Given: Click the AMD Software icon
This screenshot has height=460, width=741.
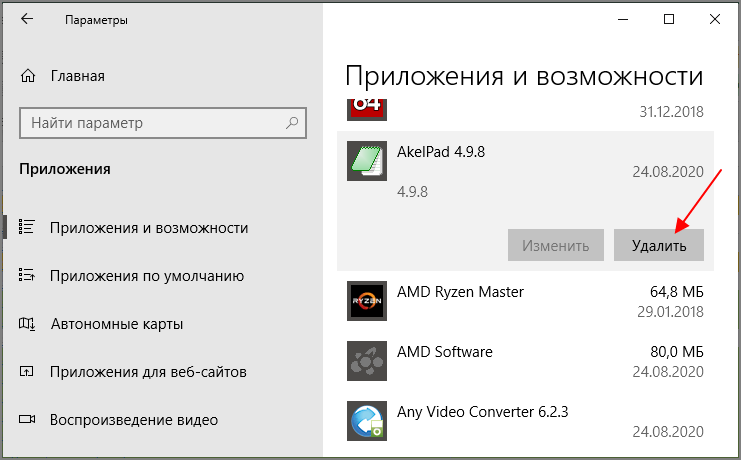Looking at the screenshot, I should tap(367, 361).
